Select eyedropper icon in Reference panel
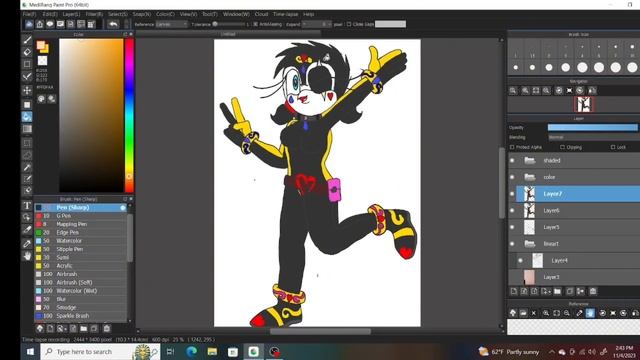Screen dimensions: 640x360 [579, 313]
